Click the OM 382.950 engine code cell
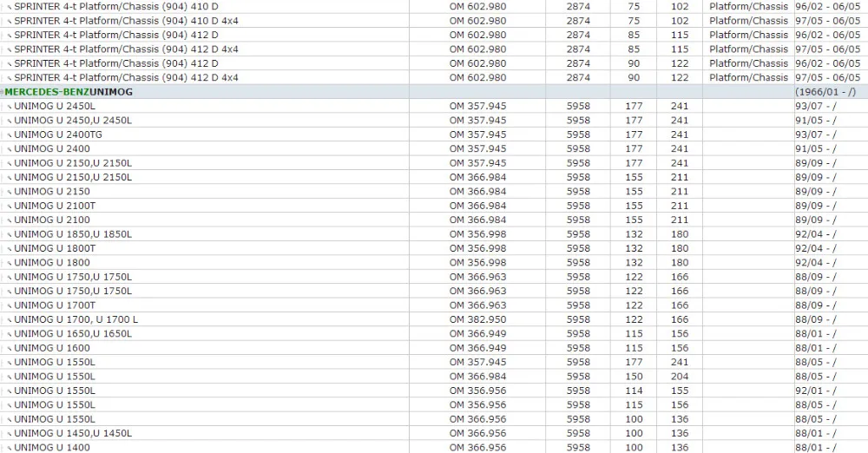 click(x=477, y=319)
